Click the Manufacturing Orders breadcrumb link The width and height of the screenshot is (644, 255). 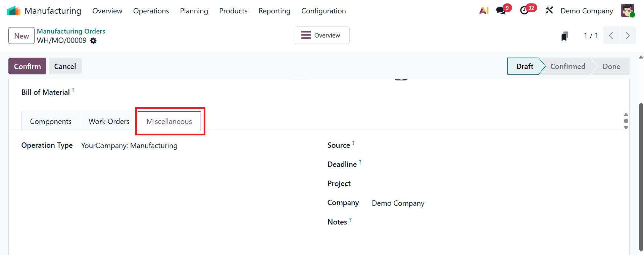click(x=71, y=31)
